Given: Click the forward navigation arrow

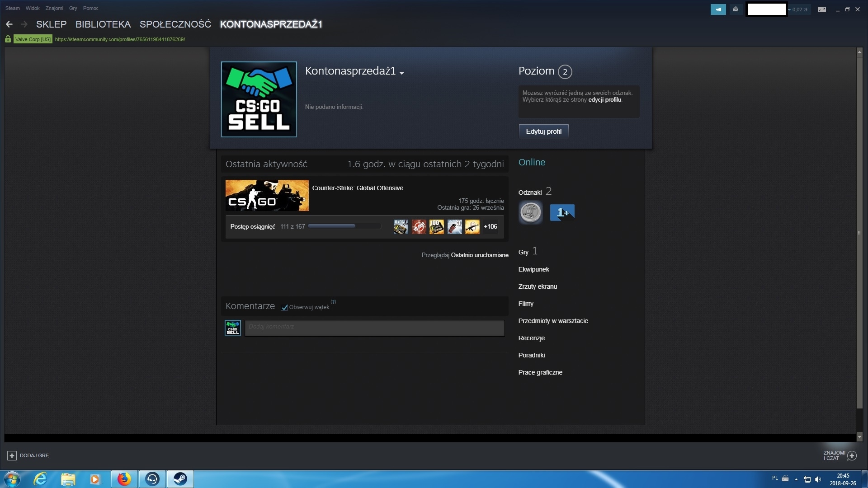Looking at the screenshot, I should 24,24.
